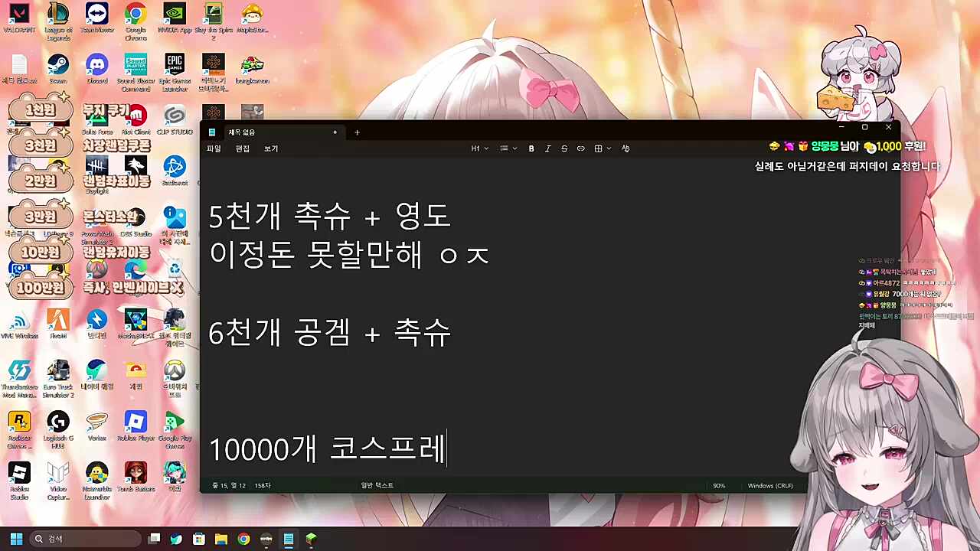Open Battle.net desktop shortcut
The image size is (980, 551).
pyautogui.click(x=175, y=171)
